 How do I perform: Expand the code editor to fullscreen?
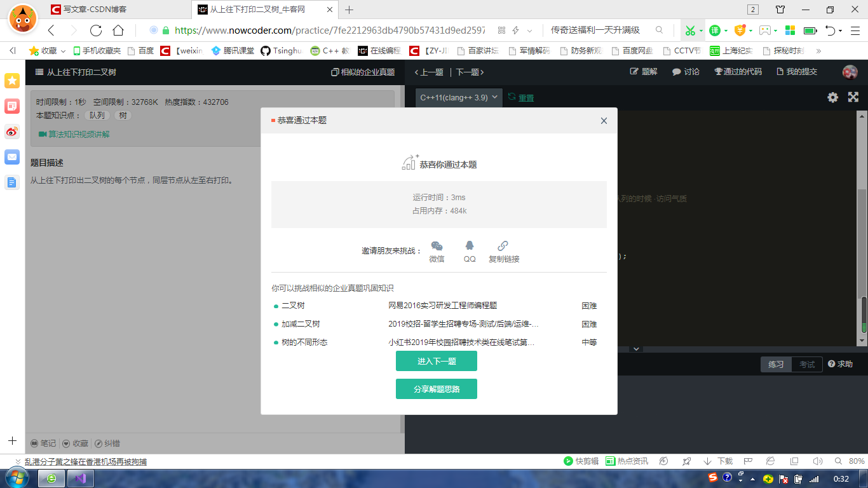pyautogui.click(x=853, y=97)
